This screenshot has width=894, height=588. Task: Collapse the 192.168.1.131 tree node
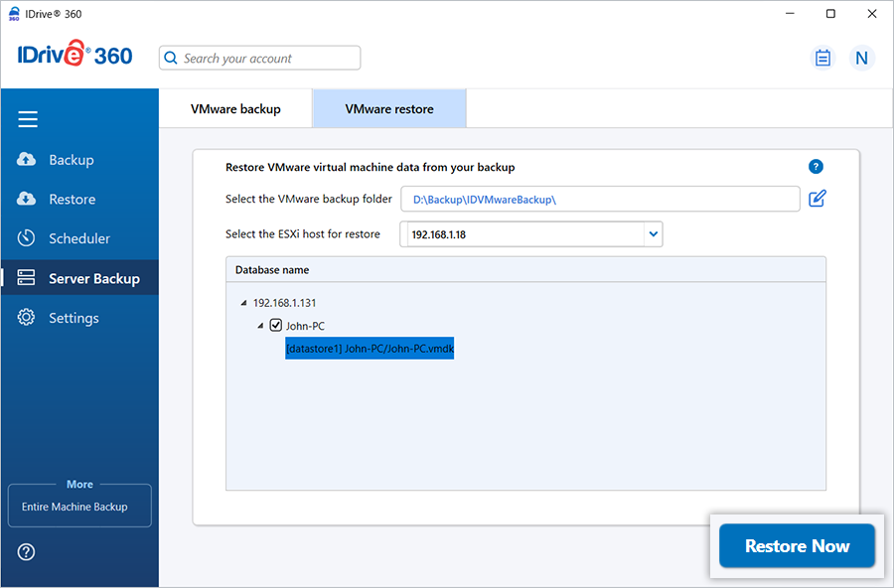click(244, 303)
